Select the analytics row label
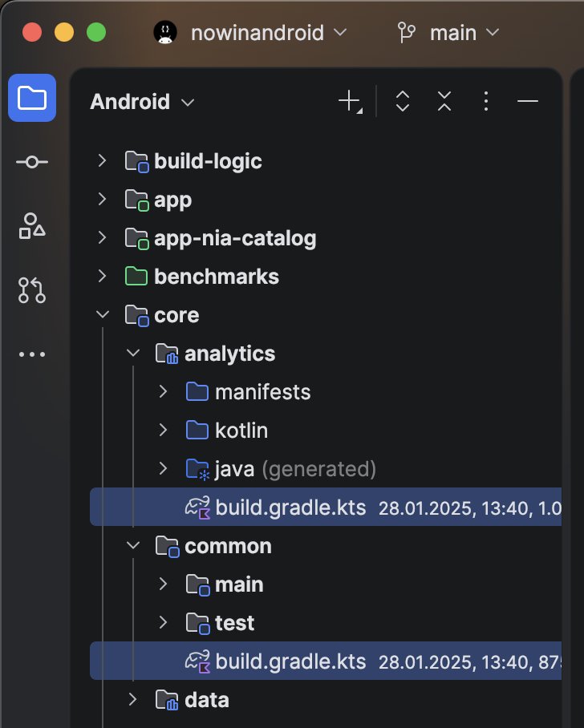Screen dimensions: 584x728 click(230, 354)
